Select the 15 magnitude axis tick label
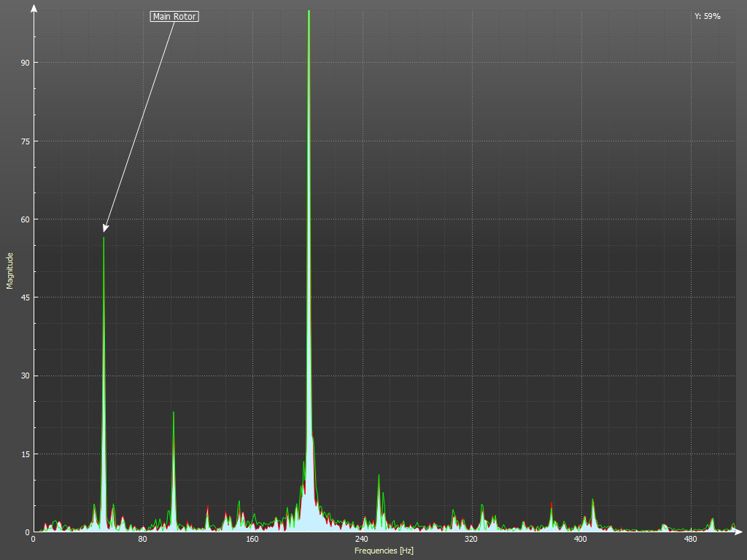747x560 pixels. coord(24,454)
